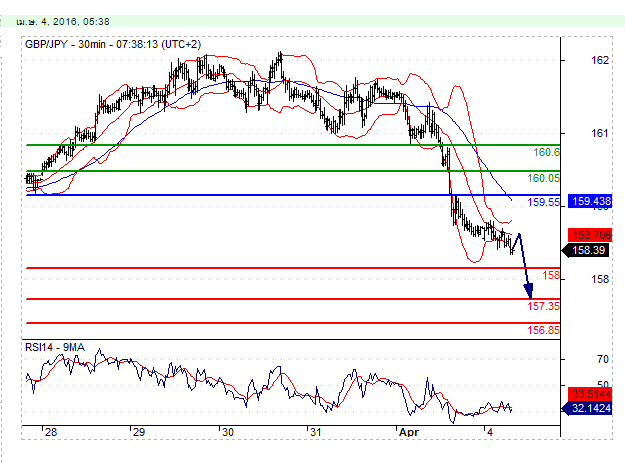Select the blue 159.55 pivot label

tap(543, 202)
